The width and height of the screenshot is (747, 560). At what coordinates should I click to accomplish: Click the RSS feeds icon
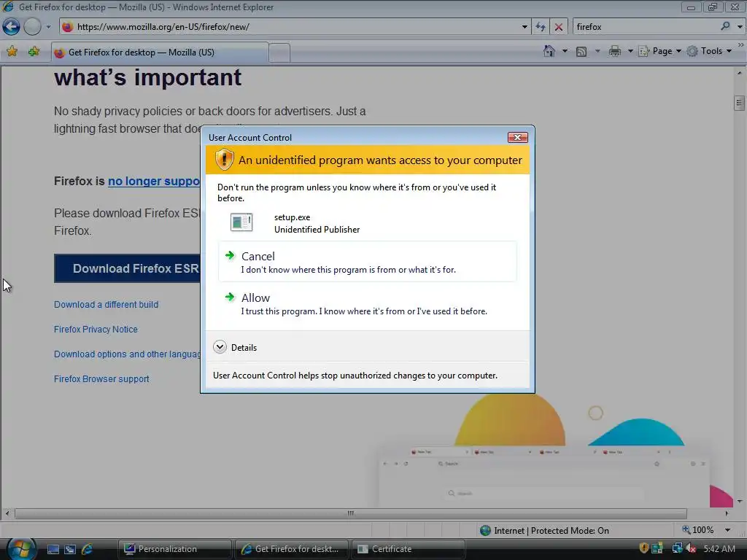581,52
